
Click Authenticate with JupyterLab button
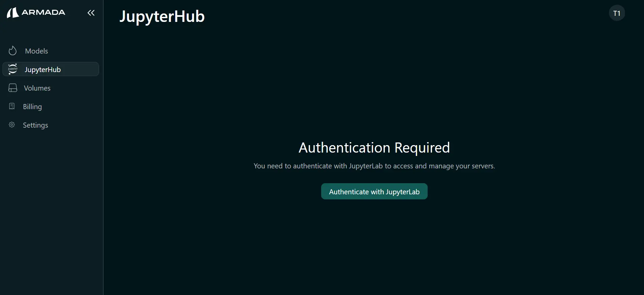[x=374, y=191]
